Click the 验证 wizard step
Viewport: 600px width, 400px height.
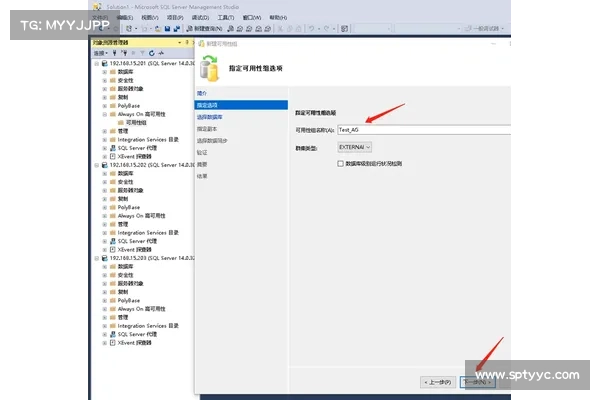(202, 152)
